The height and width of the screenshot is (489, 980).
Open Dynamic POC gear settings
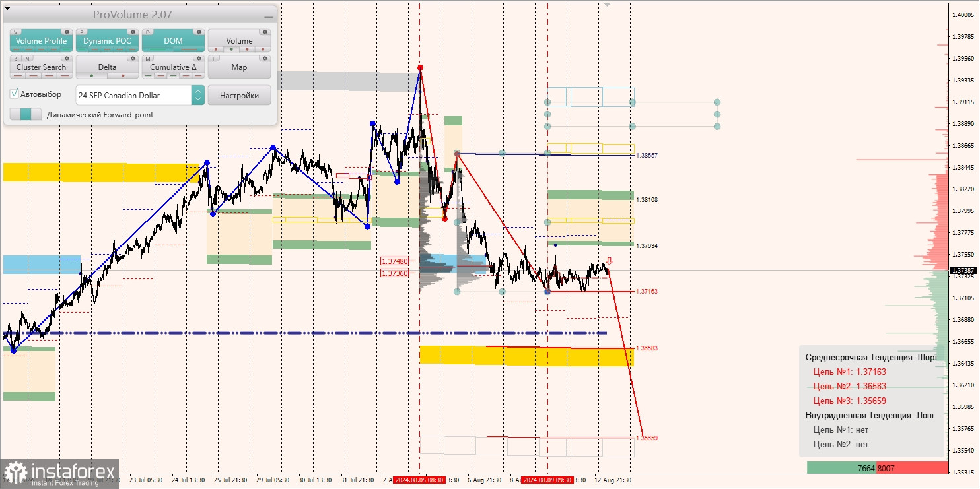click(133, 32)
